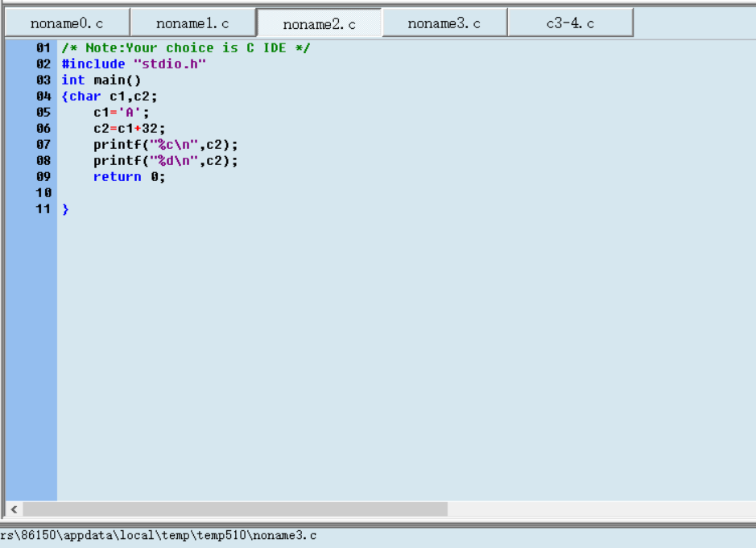The height and width of the screenshot is (548, 756).
Task: Click line number 08 in gutter
Action: (43, 160)
